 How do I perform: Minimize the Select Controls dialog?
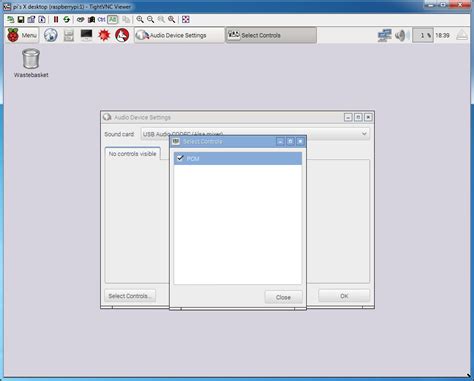(280, 142)
